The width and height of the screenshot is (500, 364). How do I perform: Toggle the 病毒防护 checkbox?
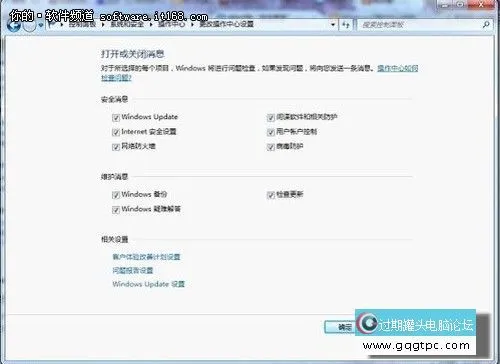[x=271, y=147]
